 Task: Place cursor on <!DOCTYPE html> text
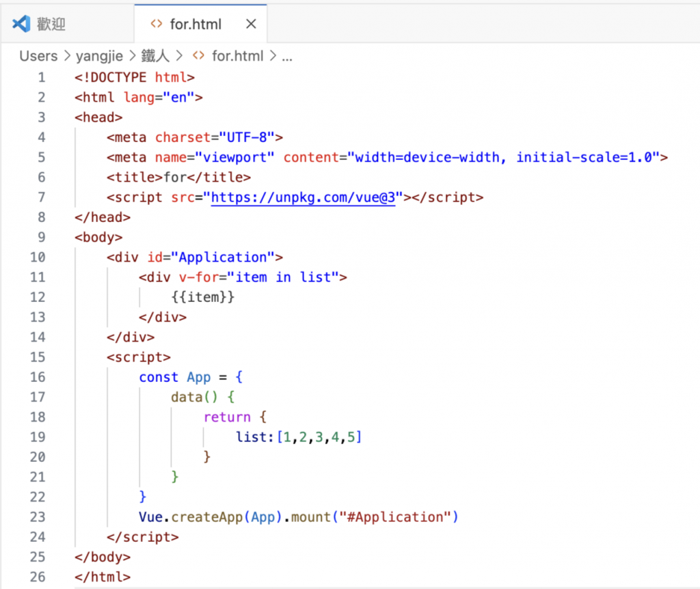(135, 78)
